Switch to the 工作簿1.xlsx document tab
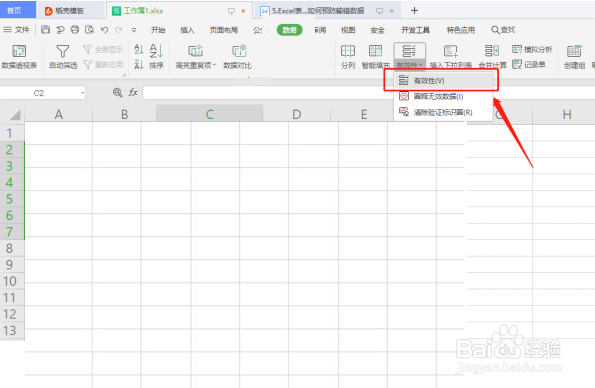The image size is (595, 388). point(179,11)
